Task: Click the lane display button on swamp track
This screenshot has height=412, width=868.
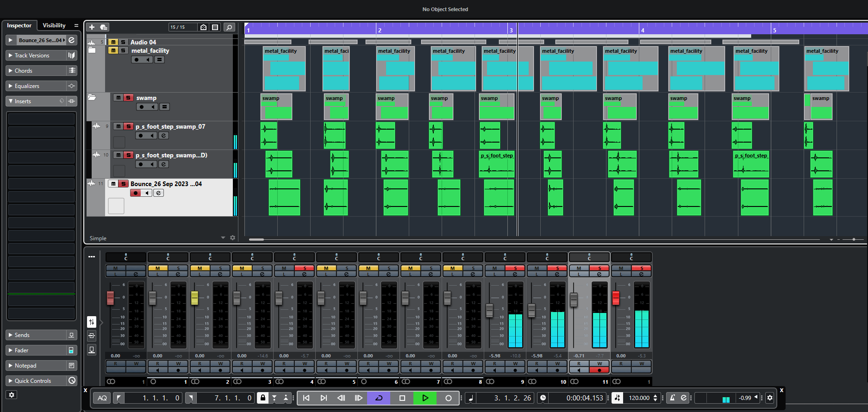Action: pyautogui.click(x=165, y=107)
